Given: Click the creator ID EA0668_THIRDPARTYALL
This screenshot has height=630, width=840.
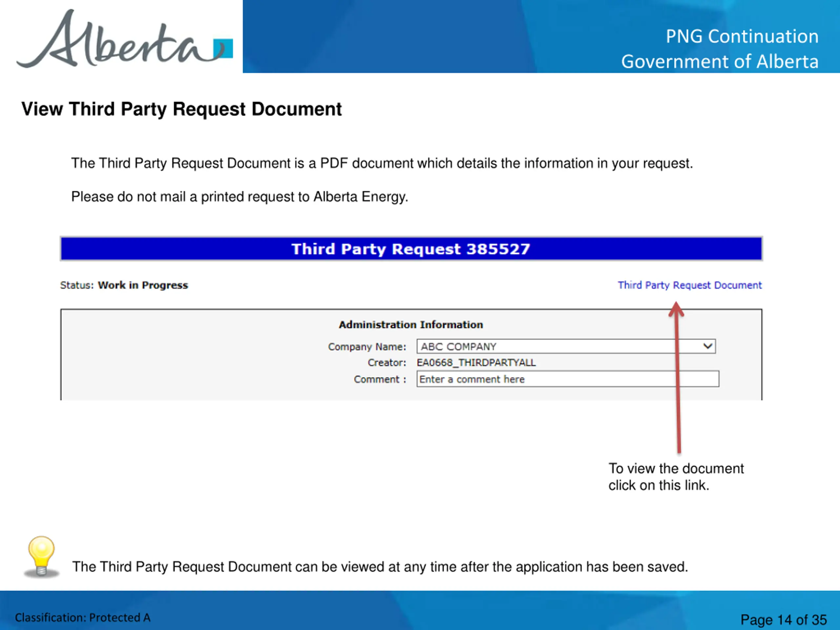Looking at the screenshot, I should (x=476, y=363).
